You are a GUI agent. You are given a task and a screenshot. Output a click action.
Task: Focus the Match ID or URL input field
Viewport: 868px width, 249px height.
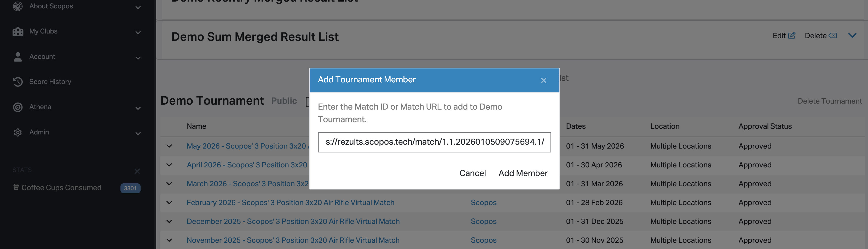[x=434, y=142]
